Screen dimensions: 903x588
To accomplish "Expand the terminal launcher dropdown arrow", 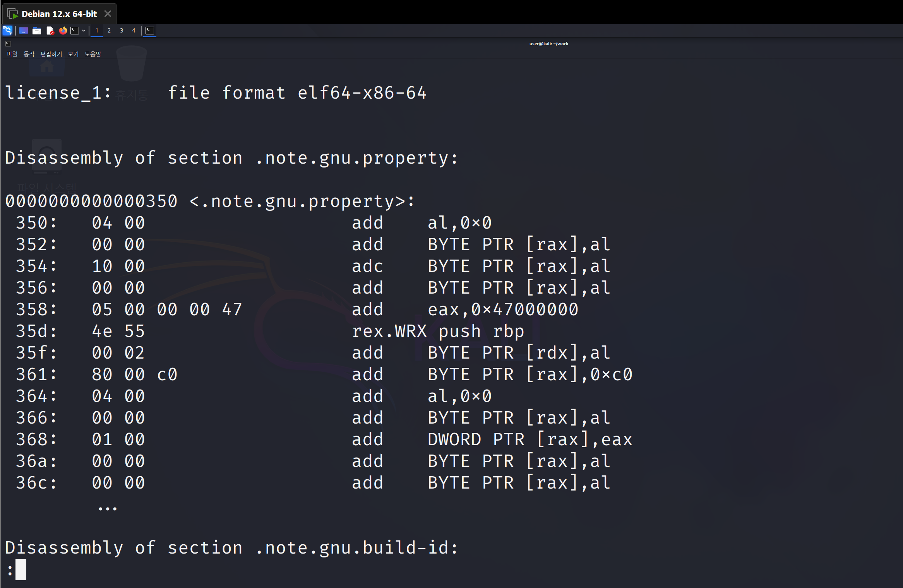I will 84,31.
